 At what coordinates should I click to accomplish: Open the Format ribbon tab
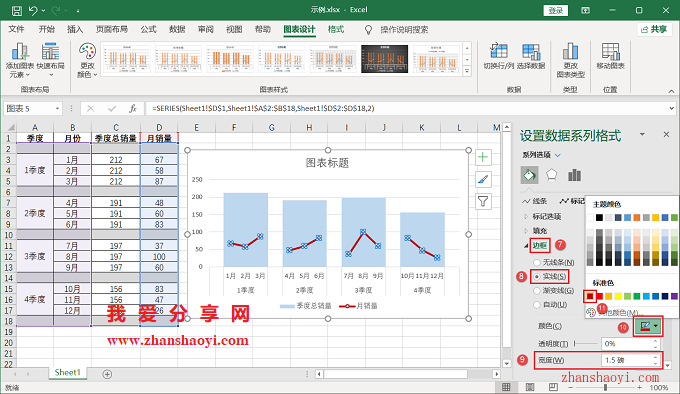336,29
